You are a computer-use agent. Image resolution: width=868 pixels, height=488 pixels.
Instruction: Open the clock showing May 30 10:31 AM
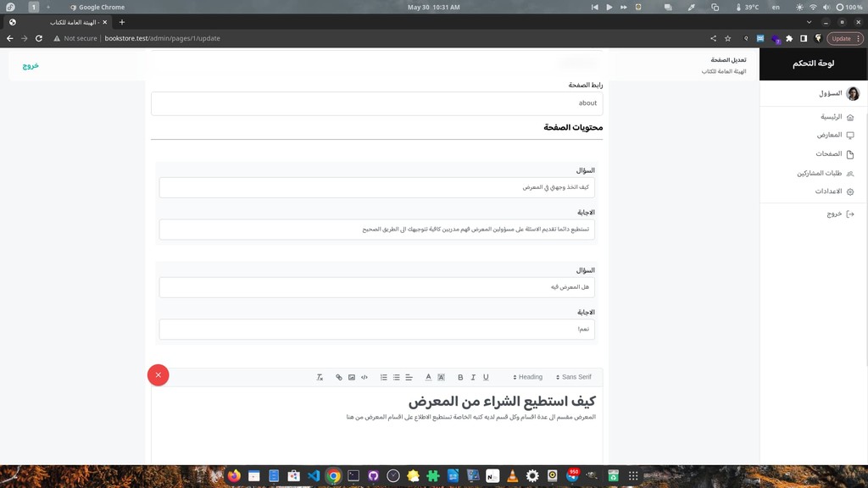433,7
